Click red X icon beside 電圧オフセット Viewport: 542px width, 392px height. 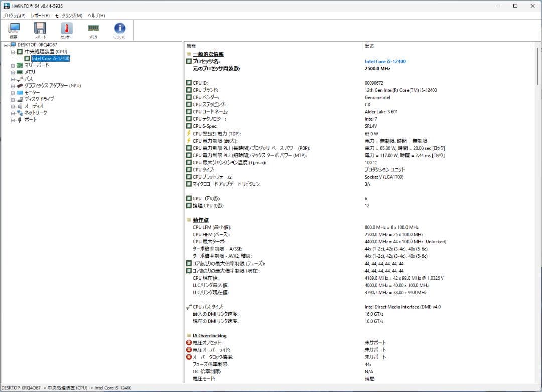(x=189, y=343)
